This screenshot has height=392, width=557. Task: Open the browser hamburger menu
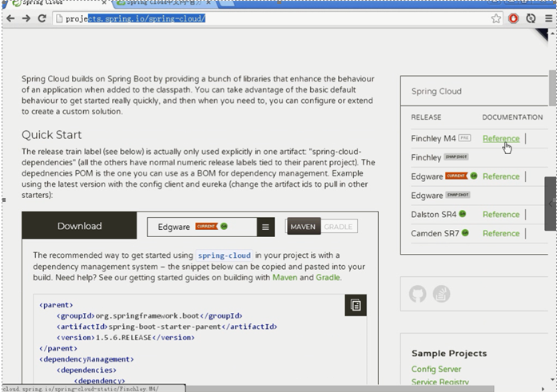point(549,18)
